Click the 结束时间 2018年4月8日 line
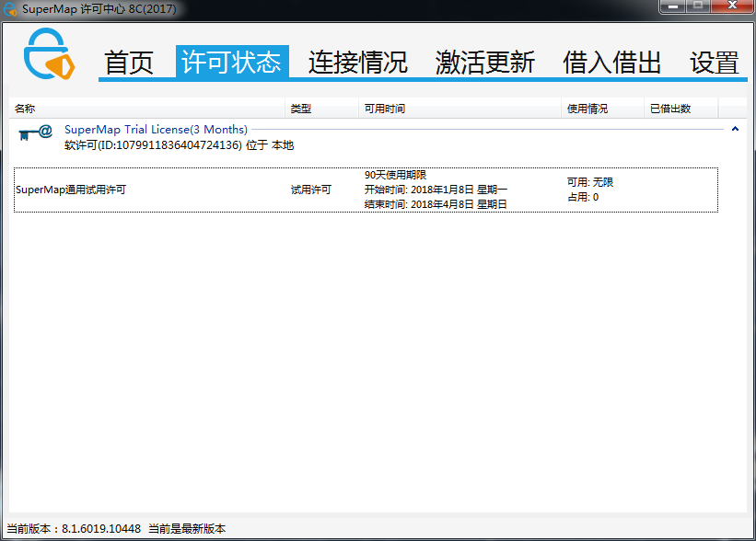The image size is (756, 541). [436, 204]
